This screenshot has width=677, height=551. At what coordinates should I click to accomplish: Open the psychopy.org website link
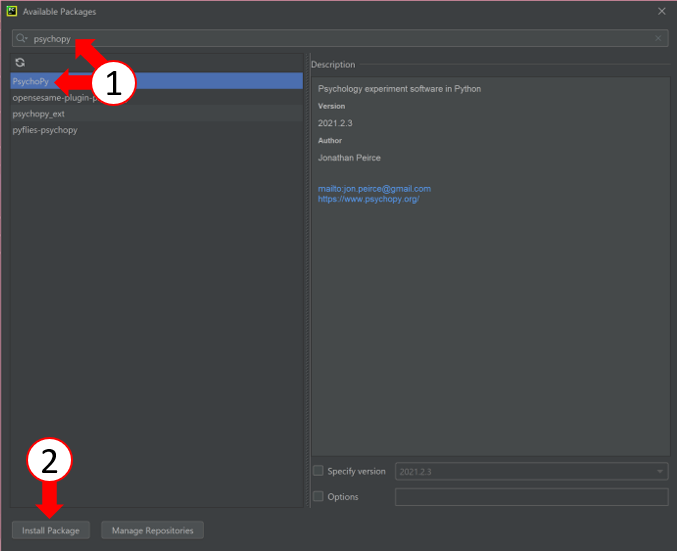coord(368,199)
